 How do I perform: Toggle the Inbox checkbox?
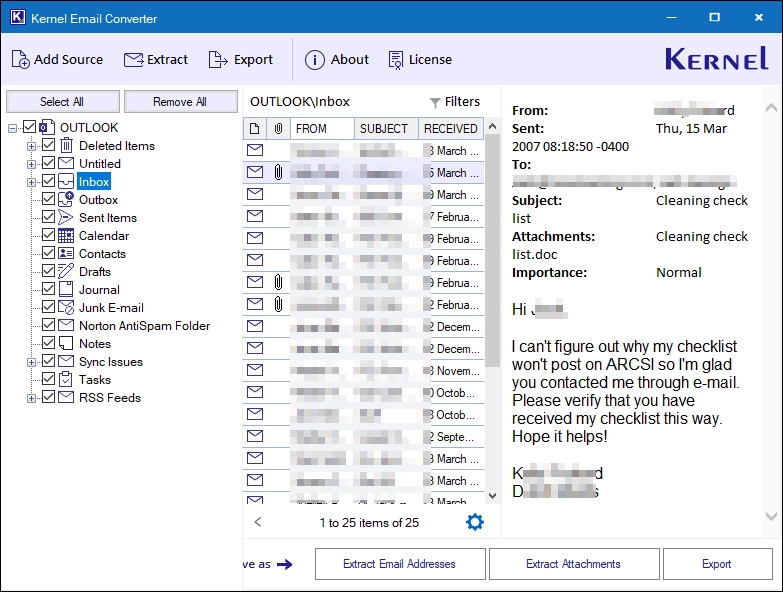(48, 181)
